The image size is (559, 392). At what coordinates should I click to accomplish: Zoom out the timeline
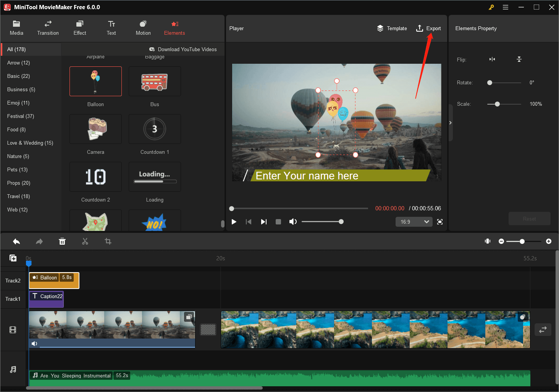pyautogui.click(x=501, y=241)
